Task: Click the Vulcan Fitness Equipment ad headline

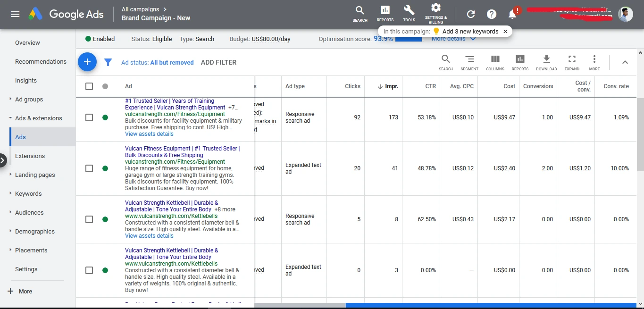Action: click(182, 152)
